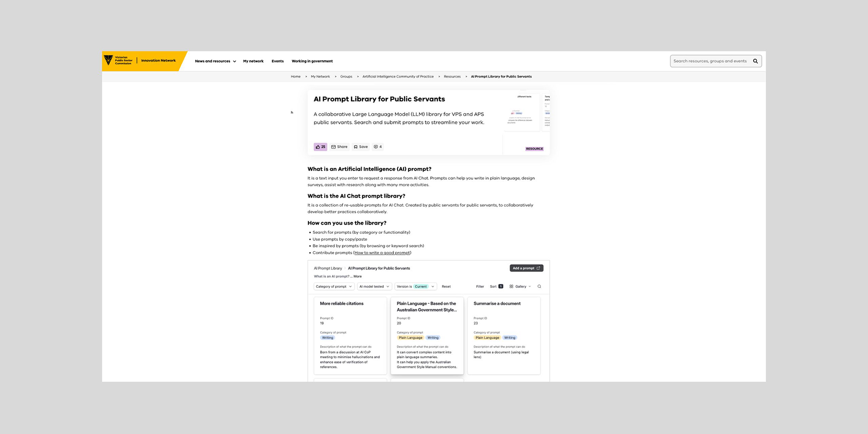Screen dimensions: 868x434
Task: Like the resource using the thumbs-up button
Action: point(320,147)
